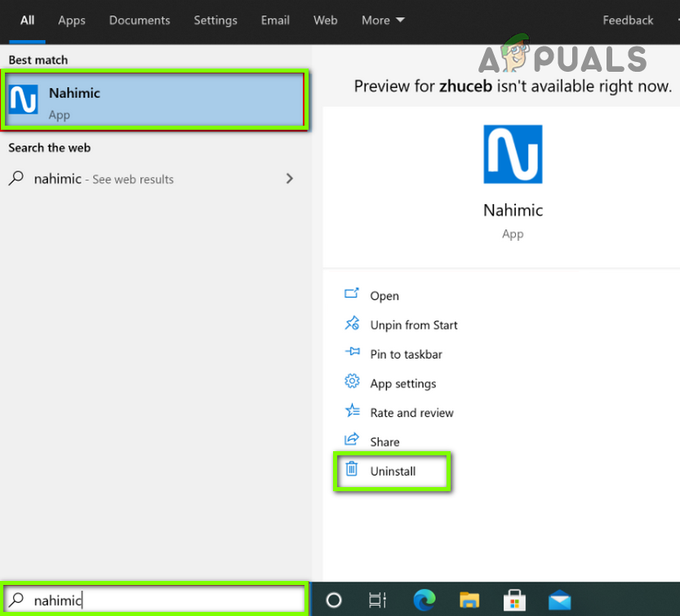Expand nahimic web results arrow
This screenshot has width=680, height=616.
290,179
